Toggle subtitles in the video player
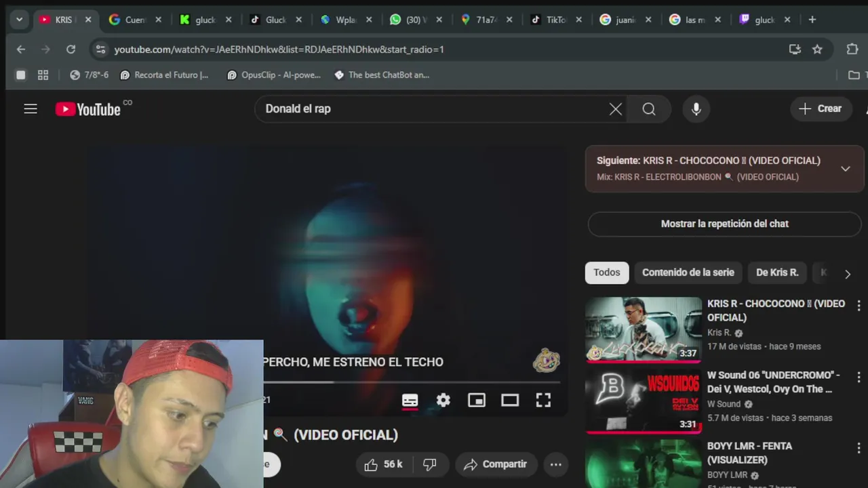The height and width of the screenshot is (488, 868). click(x=410, y=401)
